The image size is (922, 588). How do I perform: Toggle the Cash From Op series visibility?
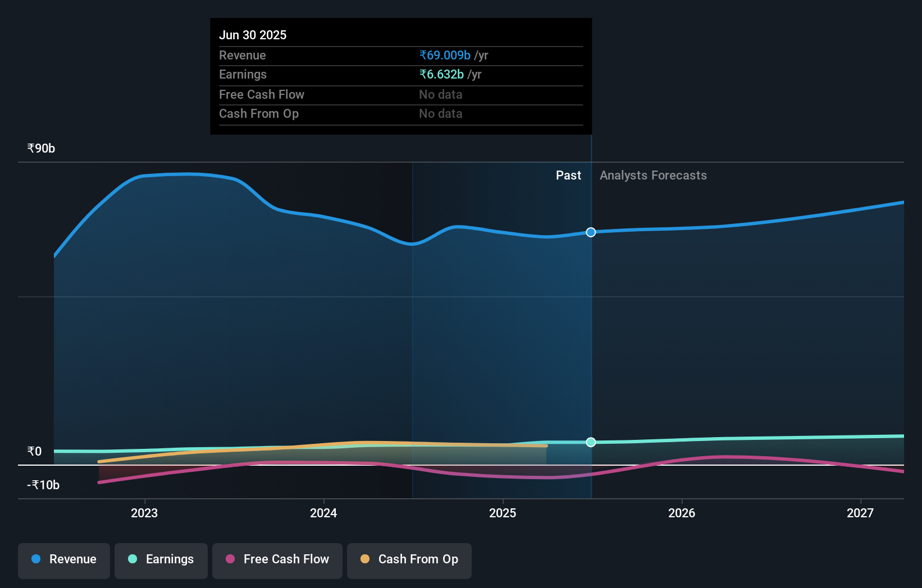pyautogui.click(x=409, y=559)
